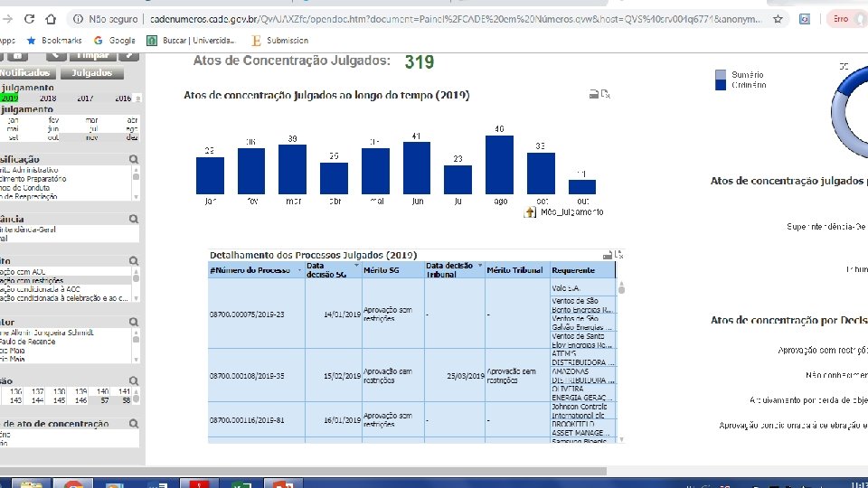Open Chrome from the taskbar
868x488 pixels.
(x=73, y=483)
